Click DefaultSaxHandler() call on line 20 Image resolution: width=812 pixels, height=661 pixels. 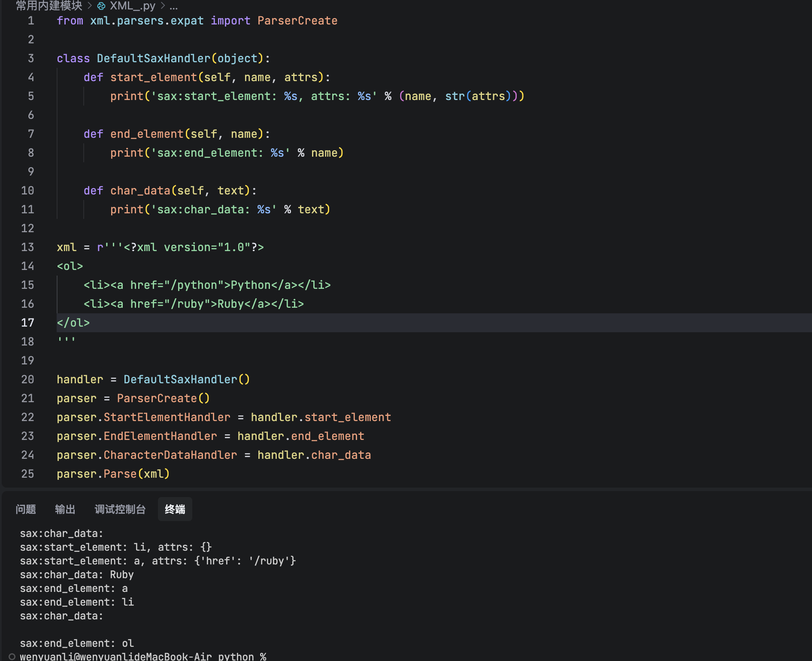click(187, 379)
